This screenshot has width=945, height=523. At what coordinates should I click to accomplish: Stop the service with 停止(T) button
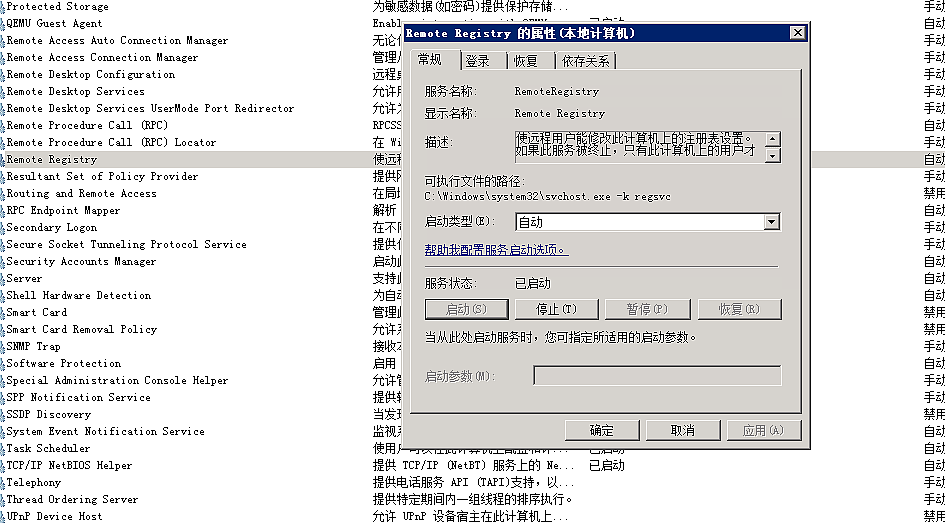[555, 310]
